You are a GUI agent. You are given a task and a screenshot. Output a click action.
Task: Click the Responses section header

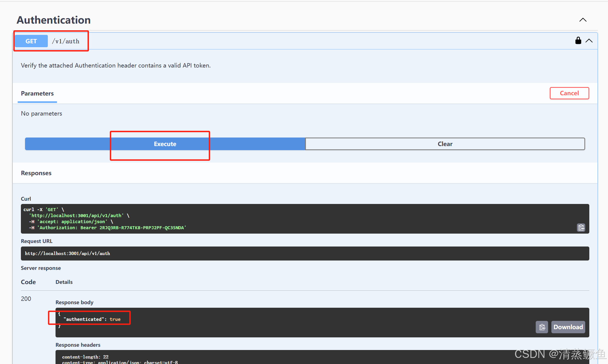36,173
